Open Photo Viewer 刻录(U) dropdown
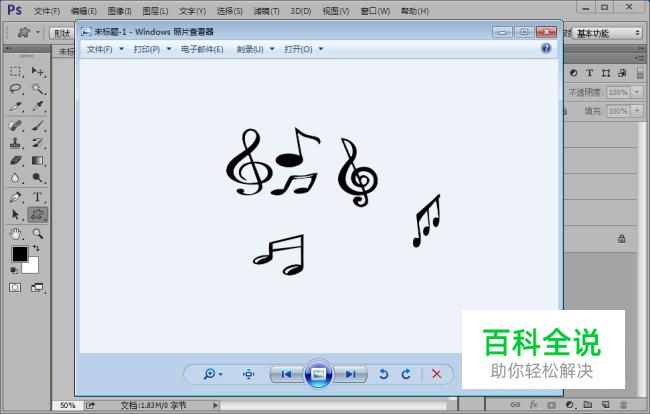The width and height of the screenshot is (650, 414). [255, 49]
